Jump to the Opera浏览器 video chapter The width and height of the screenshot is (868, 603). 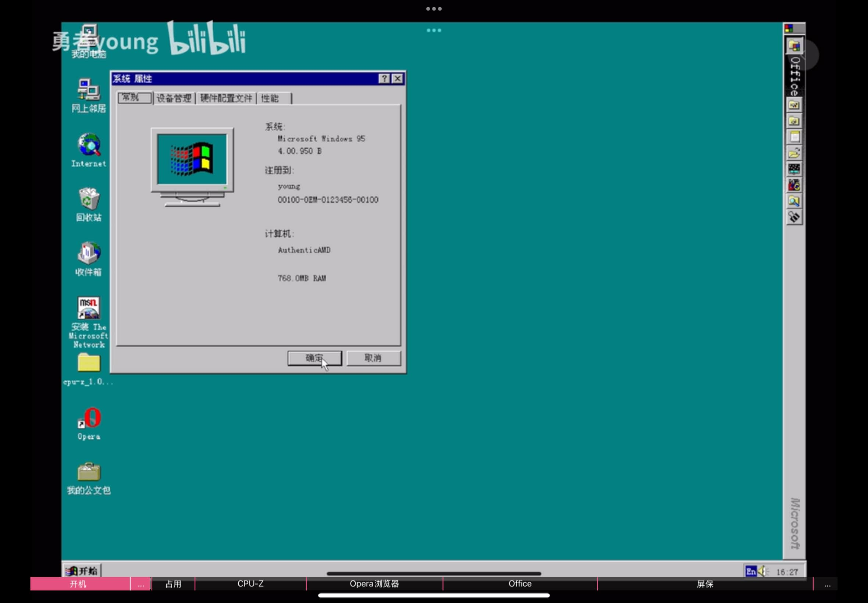(374, 584)
